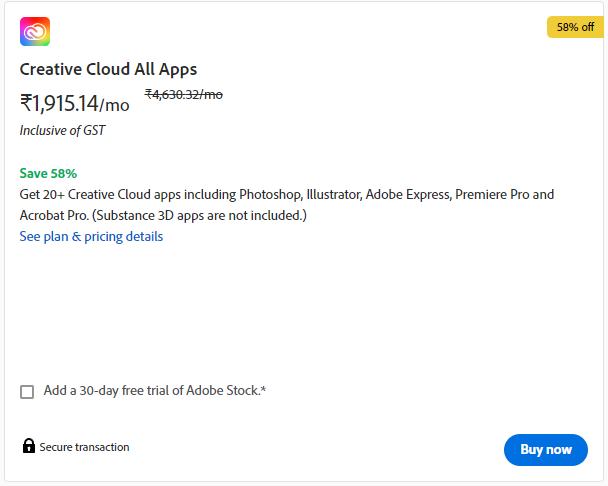
Task: Click the Inclusive of GST note
Action: [62, 130]
